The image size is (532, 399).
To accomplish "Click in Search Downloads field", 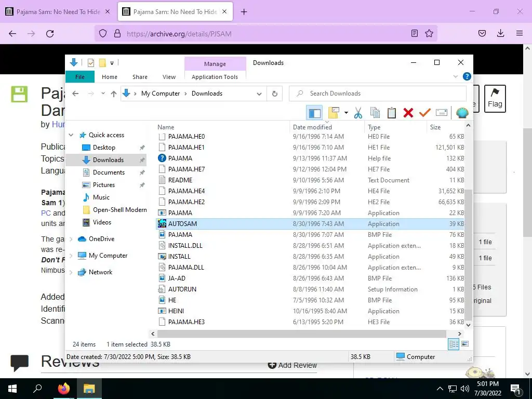I will pyautogui.click(x=377, y=94).
